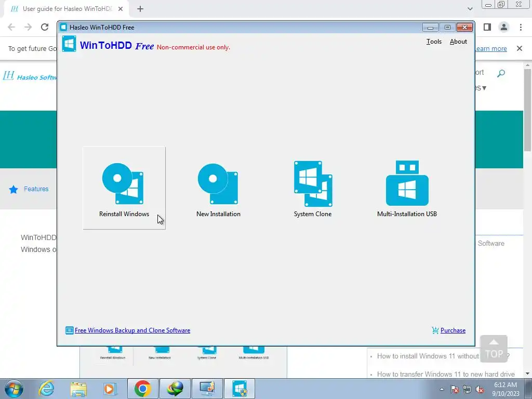Go back in Chrome browser
This screenshot has height=399, width=532.
(x=11, y=27)
